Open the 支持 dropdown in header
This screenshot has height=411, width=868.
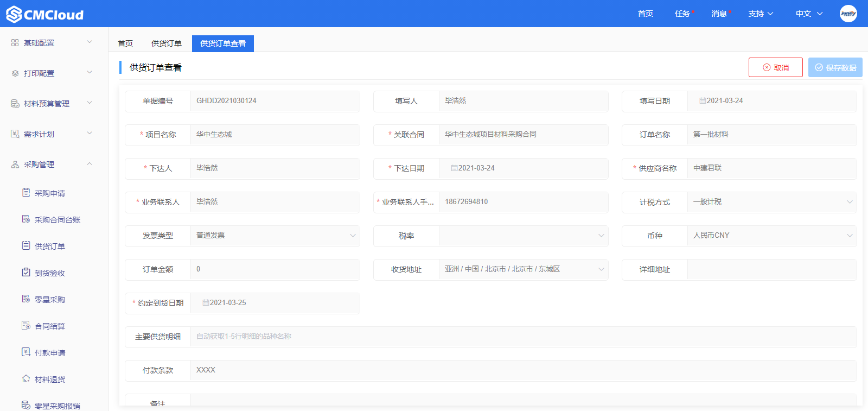[x=761, y=14]
